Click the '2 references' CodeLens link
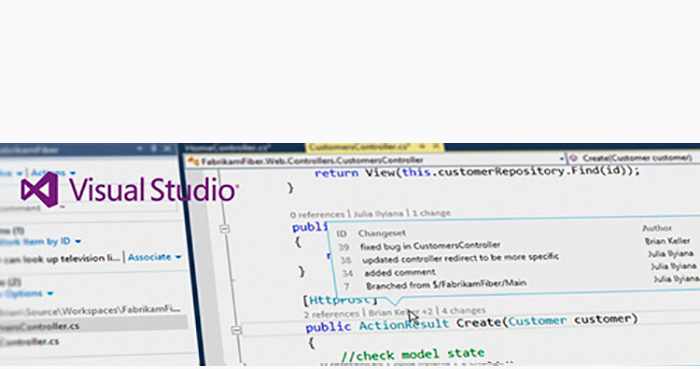Viewport: 700px width, 369px height. (331, 314)
